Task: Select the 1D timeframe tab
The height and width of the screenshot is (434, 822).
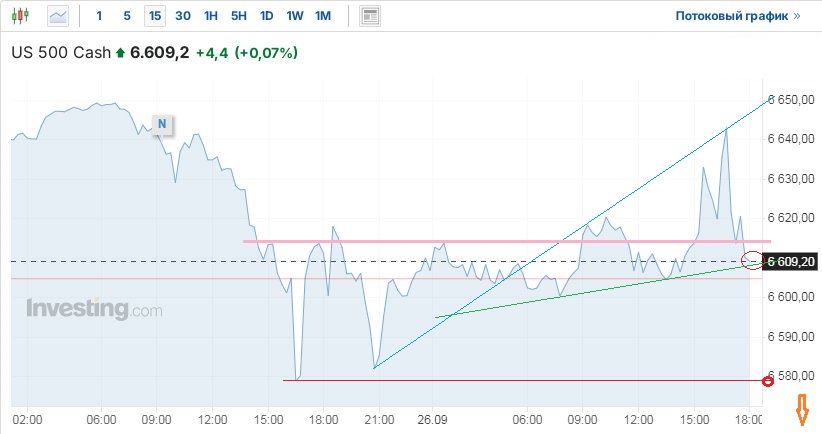Action: coord(266,16)
